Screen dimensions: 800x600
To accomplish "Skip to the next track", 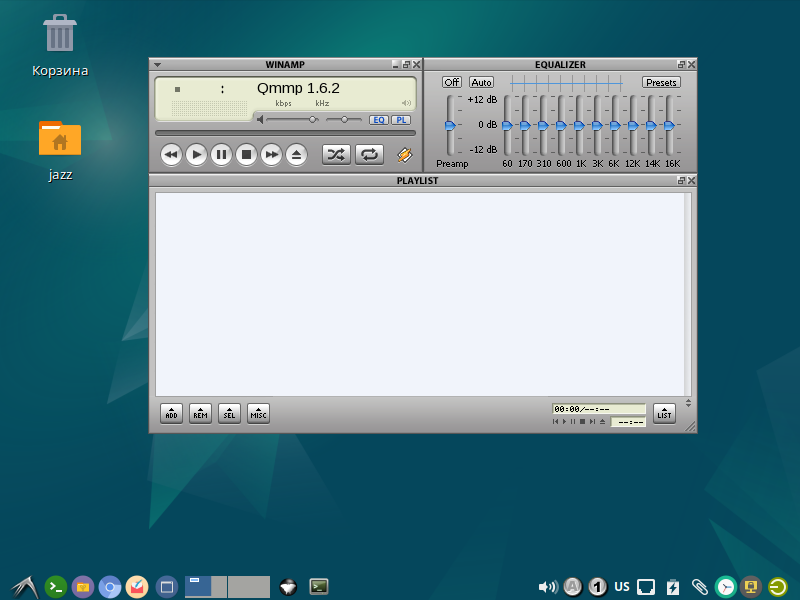I will [x=271, y=155].
